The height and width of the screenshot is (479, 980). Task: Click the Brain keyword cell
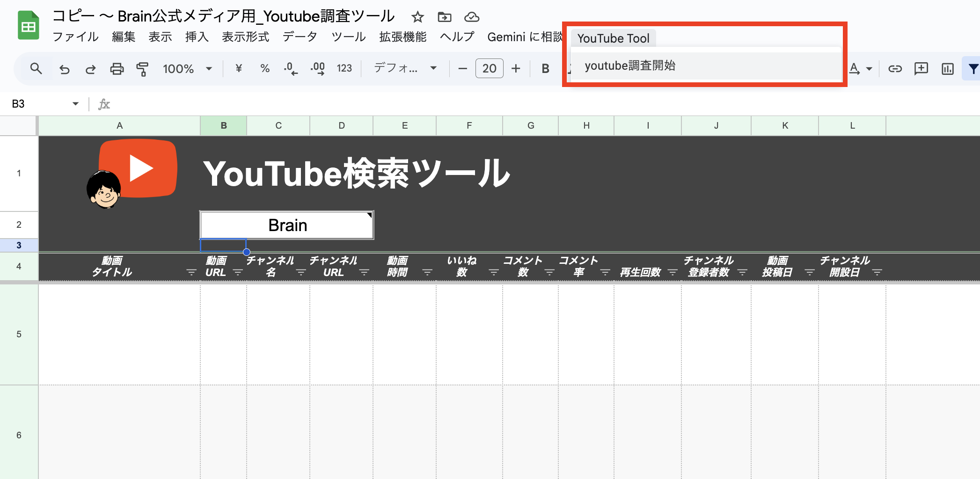coord(287,225)
